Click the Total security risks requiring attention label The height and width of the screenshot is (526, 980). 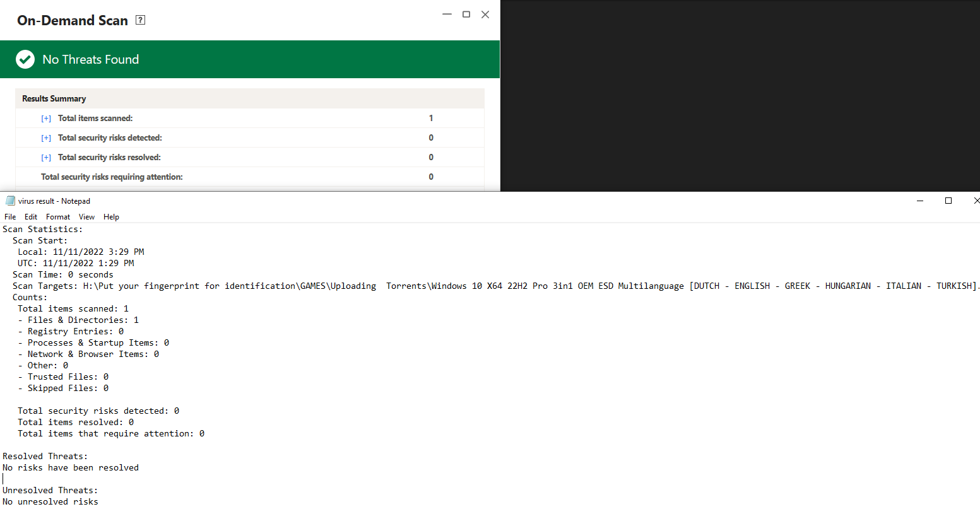click(x=112, y=177)
